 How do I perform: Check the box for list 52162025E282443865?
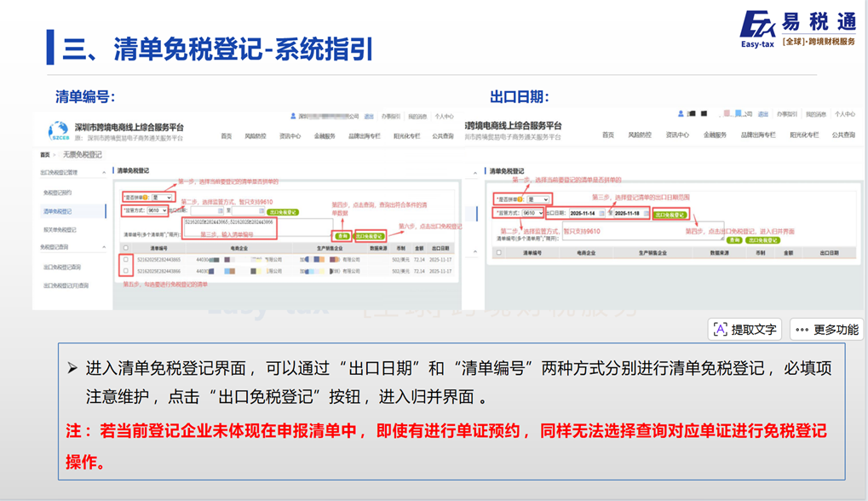126,259
